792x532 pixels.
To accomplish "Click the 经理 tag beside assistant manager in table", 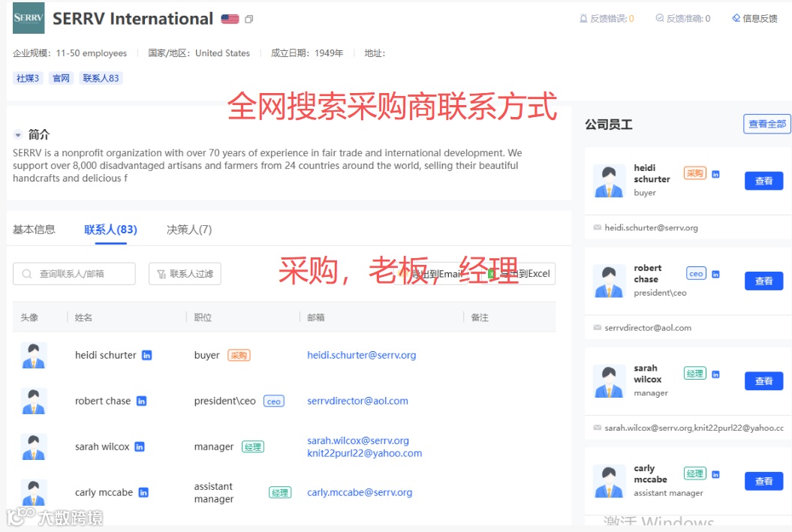I will tap(280, 493).
